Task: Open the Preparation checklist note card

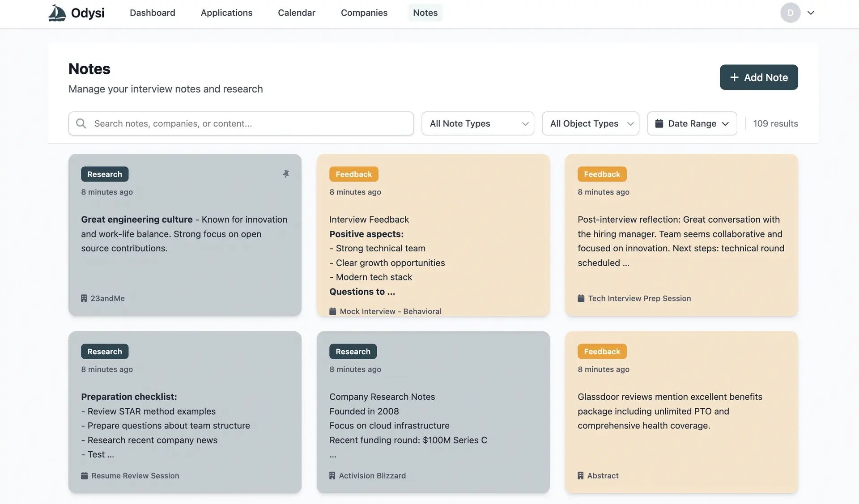Action: [185, 412]
